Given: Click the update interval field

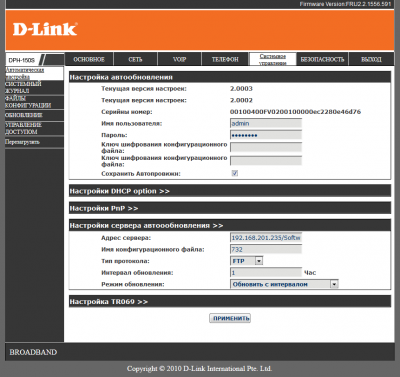Looking at the screenshot, I should (266, 273).
